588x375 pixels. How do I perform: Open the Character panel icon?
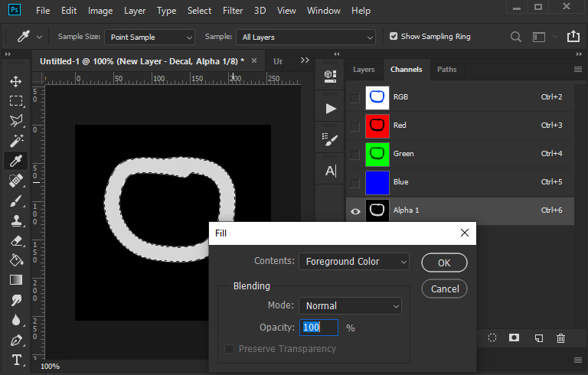click(331, 171)
